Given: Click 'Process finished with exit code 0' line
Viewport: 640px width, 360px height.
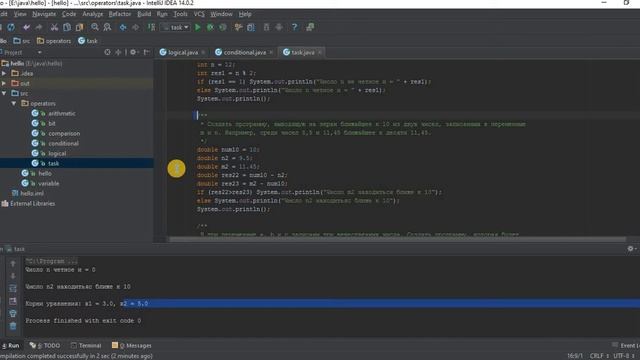Looking at the screenshot, I should click(x=83, y=321).
